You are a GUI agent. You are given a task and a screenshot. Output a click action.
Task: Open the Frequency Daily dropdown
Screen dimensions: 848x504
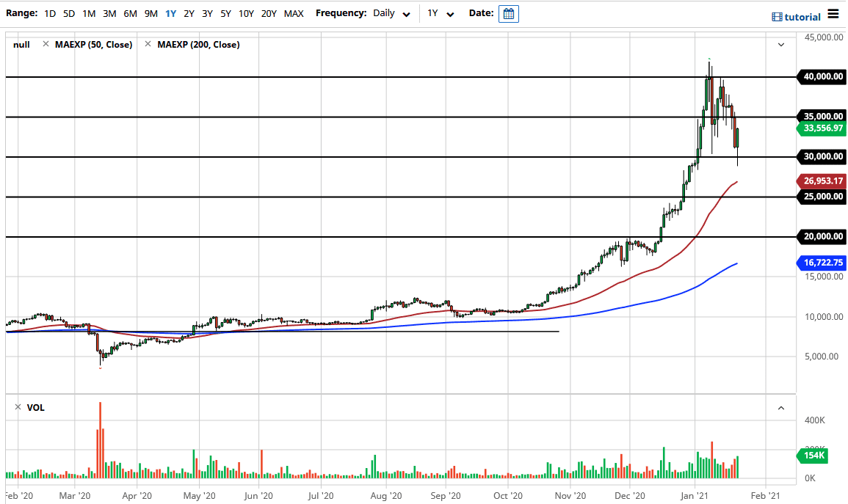pos(391,14)
